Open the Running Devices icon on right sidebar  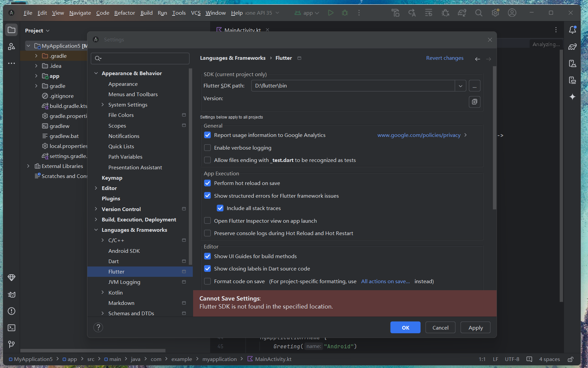573,80
